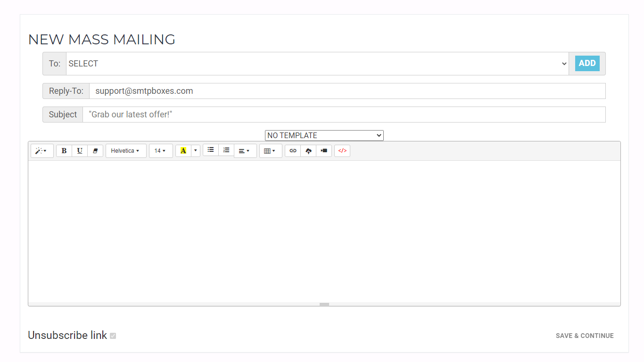Screen dimensions: 644x362
Task: Open the Helvetica font family dropdown
Action: click(x=126, y=151)
